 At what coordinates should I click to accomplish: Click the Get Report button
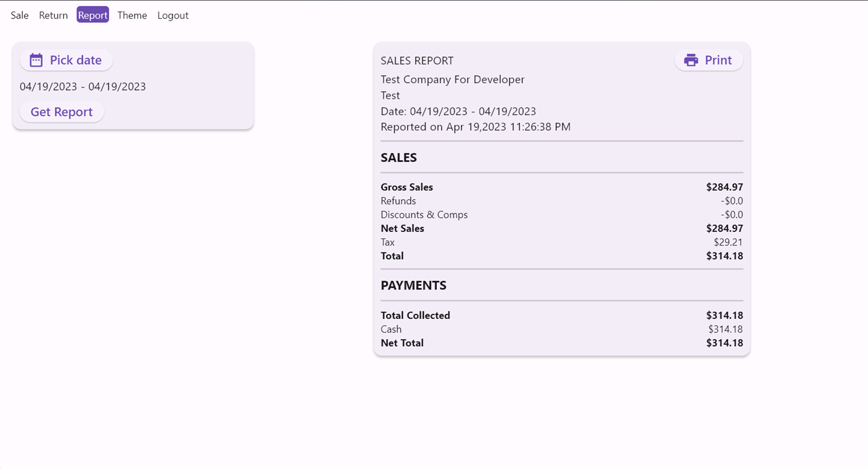[61, 112]
